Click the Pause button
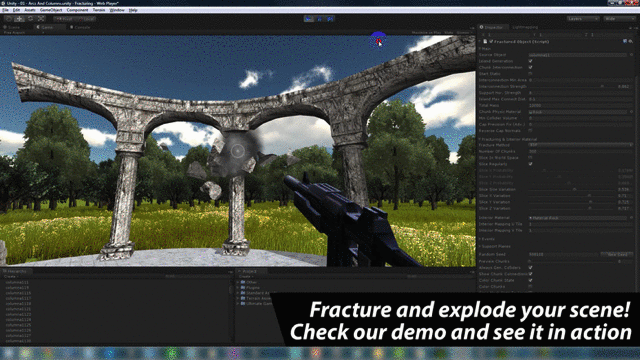 tap(320, 19)
